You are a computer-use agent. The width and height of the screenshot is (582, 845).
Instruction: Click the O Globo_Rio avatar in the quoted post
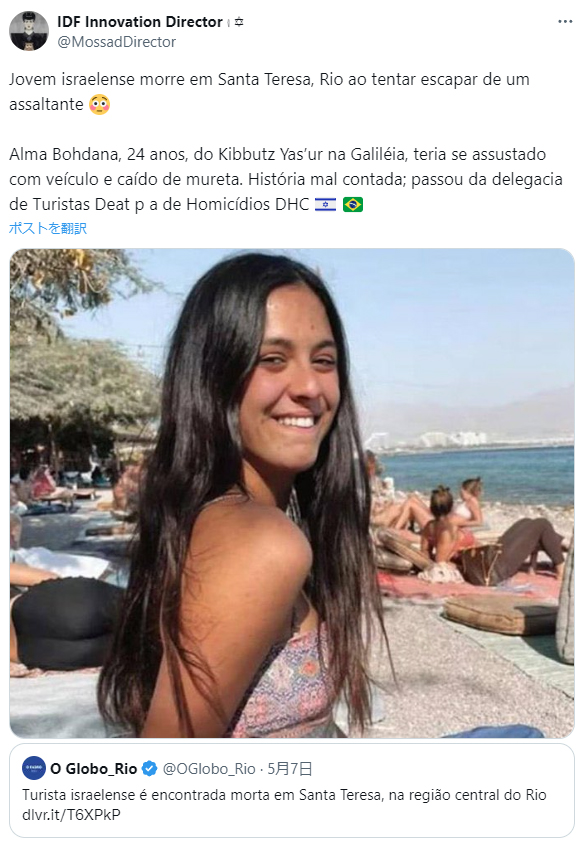34,768
